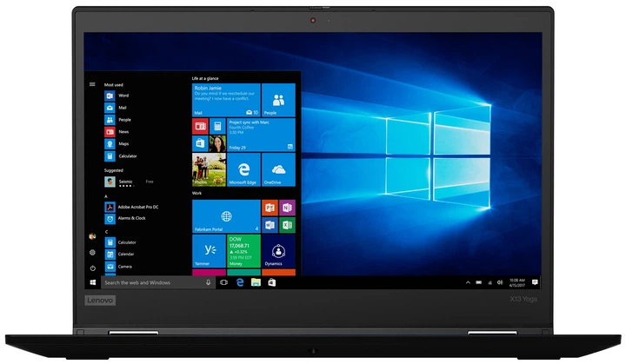Viewport: 626px width, 364px height.
Task: Open the user account picture
Action: pyautogui.click(x=92, y=236)
